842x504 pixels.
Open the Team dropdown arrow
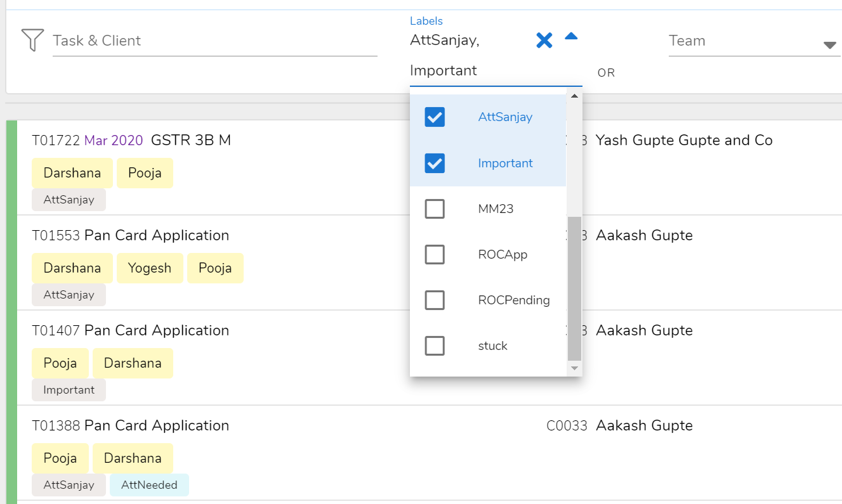(x=829, y=45)
